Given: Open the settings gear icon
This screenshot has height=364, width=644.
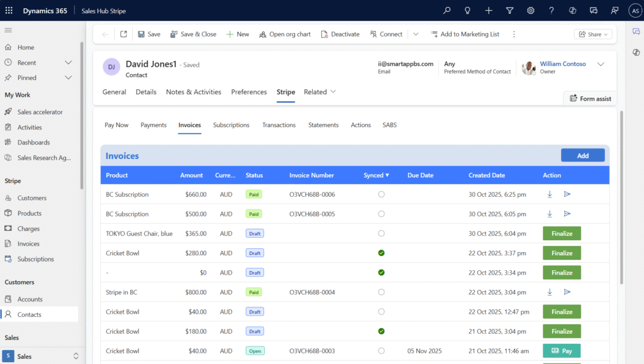Looking at the screenshot, I should coord(531,11).
